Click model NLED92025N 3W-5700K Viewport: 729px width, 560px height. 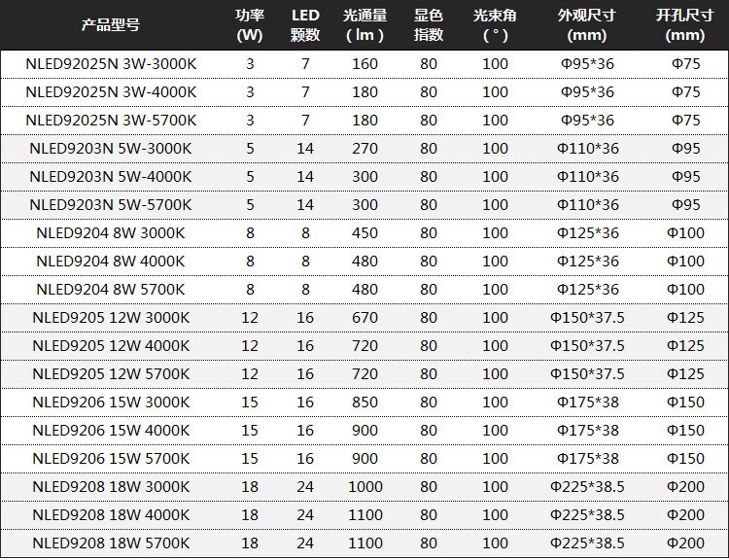click(x=111, y=120)
